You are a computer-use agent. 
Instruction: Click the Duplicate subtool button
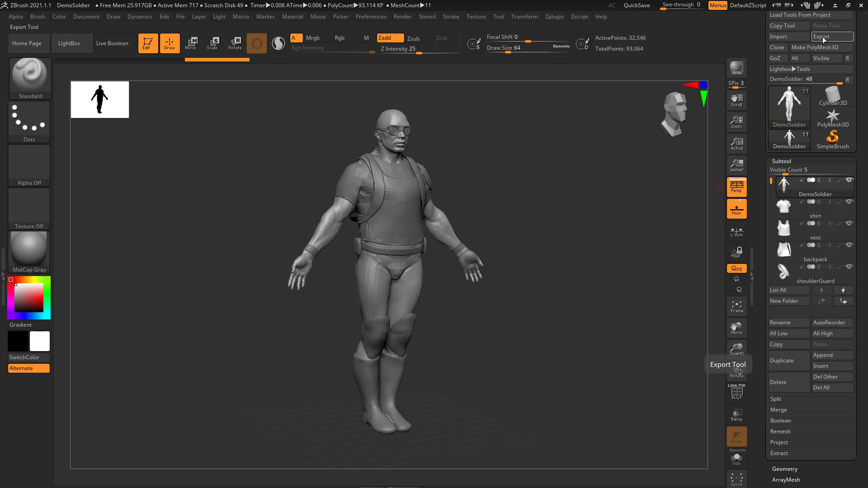click(x=789, y=361)
